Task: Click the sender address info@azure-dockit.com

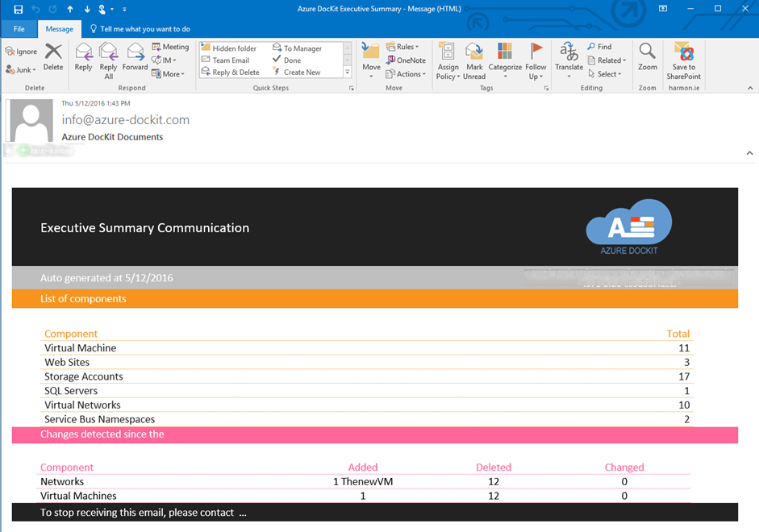Action: click(x=125, y=119)
